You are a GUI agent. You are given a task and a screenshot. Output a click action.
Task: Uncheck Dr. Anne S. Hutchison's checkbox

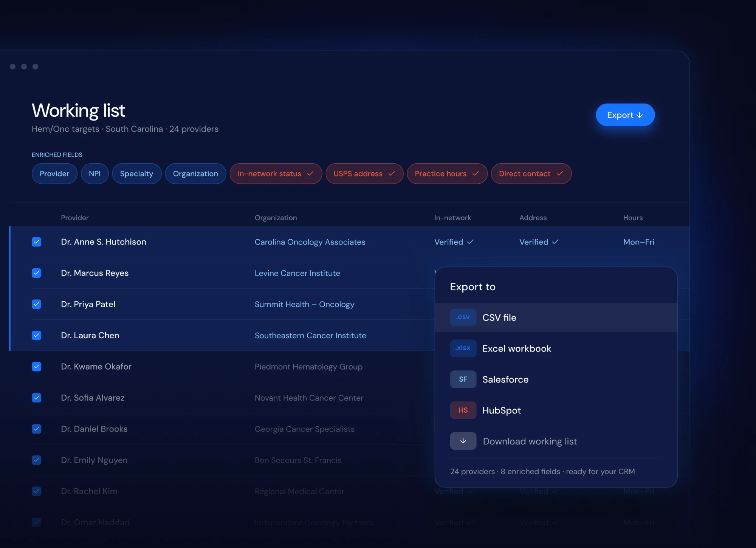coord(37,242)
